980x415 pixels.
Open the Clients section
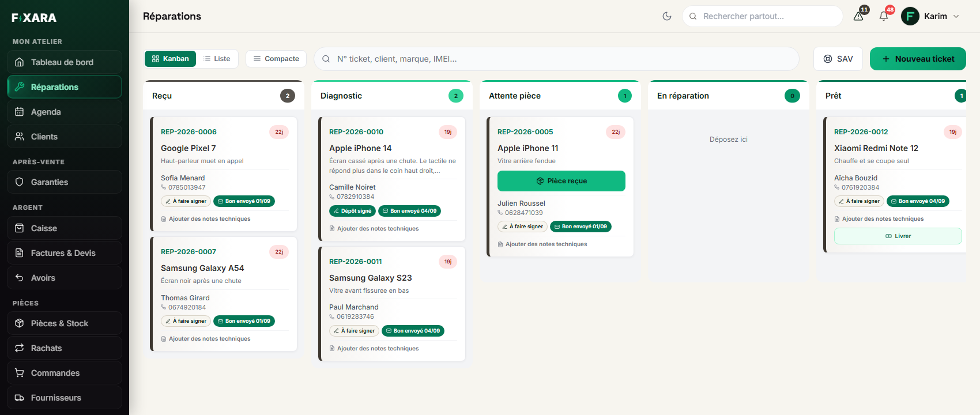coord(65,137)
